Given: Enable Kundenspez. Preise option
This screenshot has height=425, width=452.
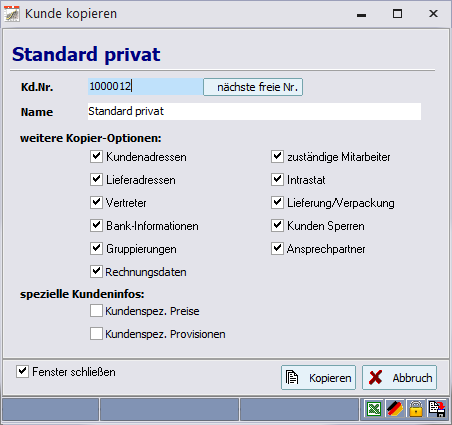Looking at the screenshot, I should click(96, 311).
